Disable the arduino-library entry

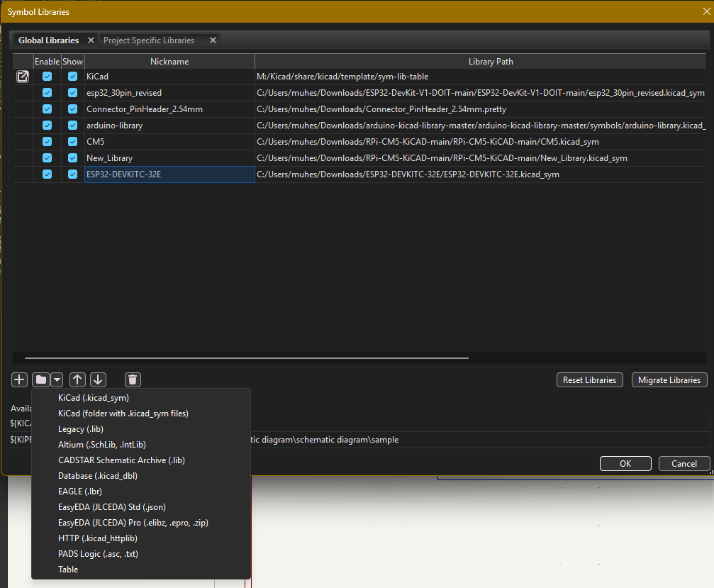[x=47, y=126]
